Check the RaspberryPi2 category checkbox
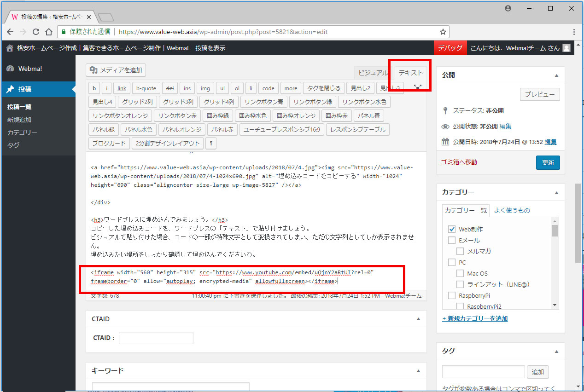Screen dimensions: 584x392 [460, 306]
